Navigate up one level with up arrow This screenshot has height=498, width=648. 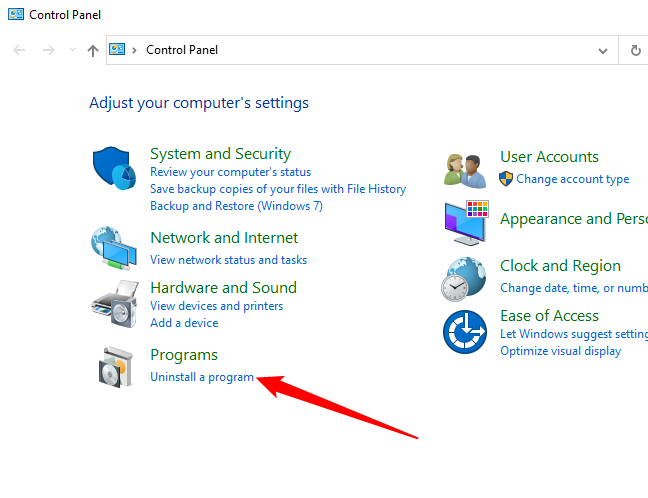pos(93,50)
